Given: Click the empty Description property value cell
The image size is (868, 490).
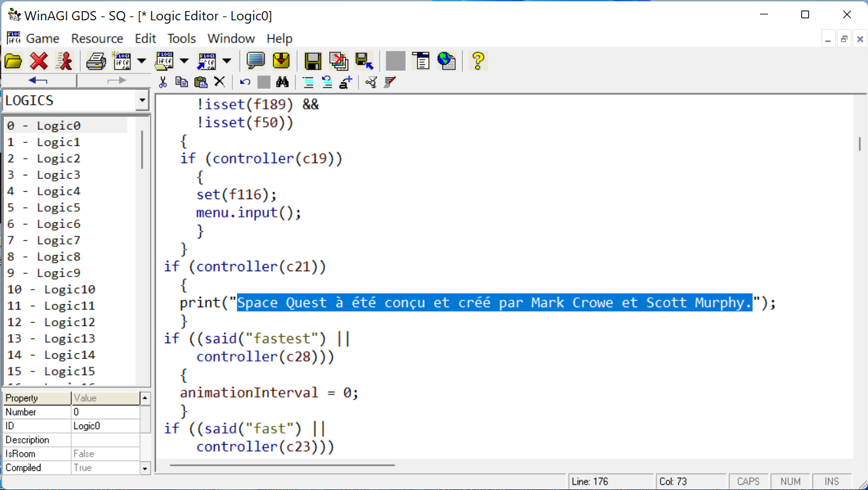Looking at the screenshot, I should tap(105, 440).
